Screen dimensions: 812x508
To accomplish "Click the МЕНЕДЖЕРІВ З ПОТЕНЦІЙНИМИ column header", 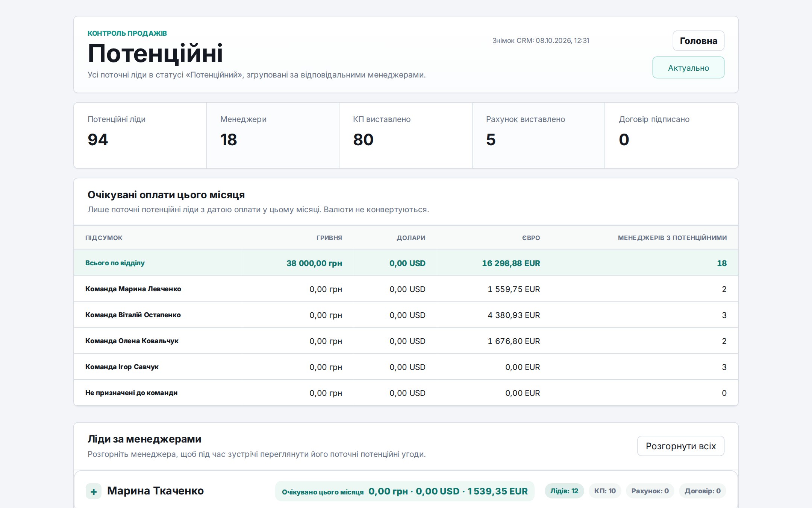I will pos(672,238).
